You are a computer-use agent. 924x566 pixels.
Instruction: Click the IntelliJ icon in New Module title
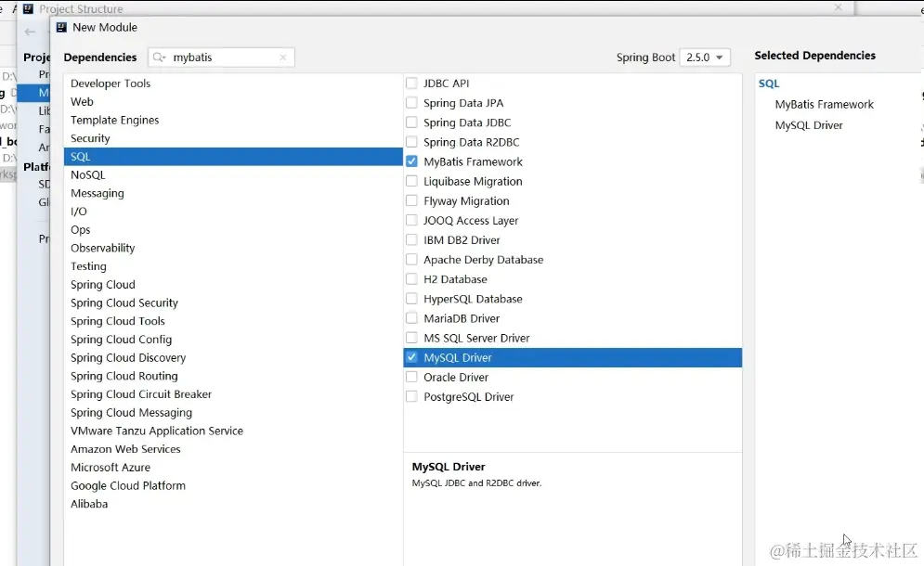click(61, 27)
